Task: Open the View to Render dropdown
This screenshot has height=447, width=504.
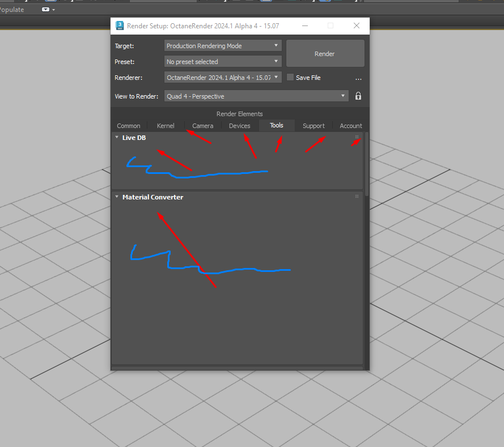Action: (256, 96)
